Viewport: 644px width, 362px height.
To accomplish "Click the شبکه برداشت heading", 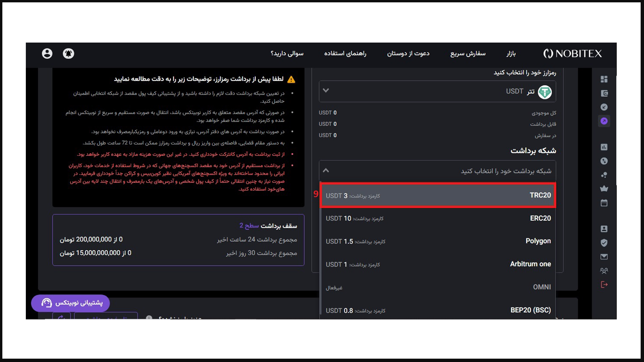I will (533, 151).
